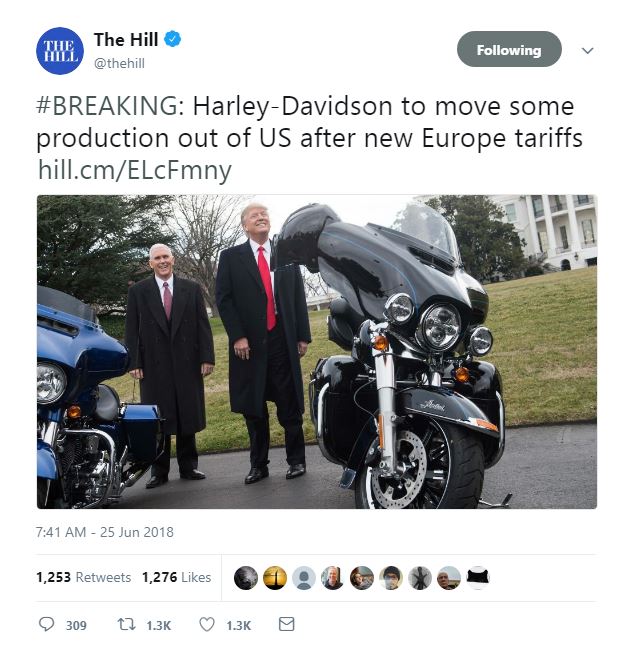632x657 pixels.
Task: Open the gold-colored liker avatar
Action: [275, 578]
